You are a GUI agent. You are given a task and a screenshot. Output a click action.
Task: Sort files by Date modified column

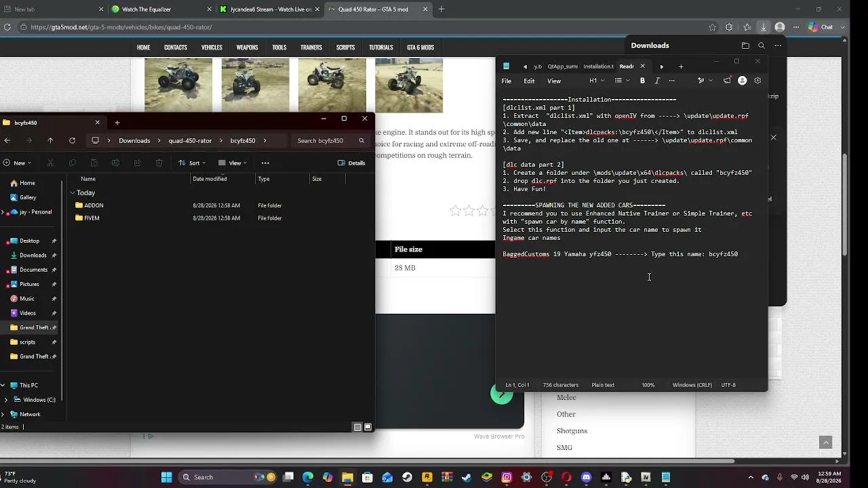point(210,179)
